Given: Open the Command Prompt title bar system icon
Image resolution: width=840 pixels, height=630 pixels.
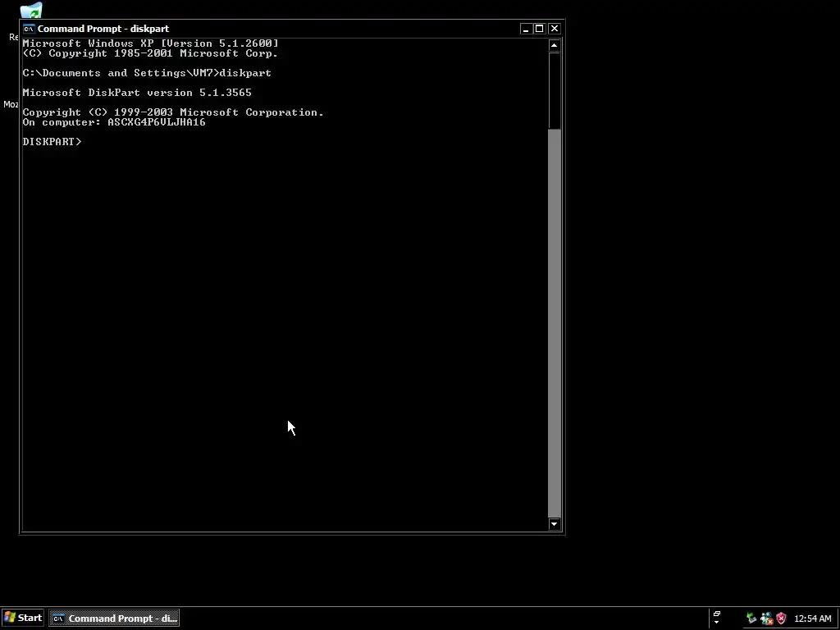Looking at the screenshot, I should pos(29,29).
